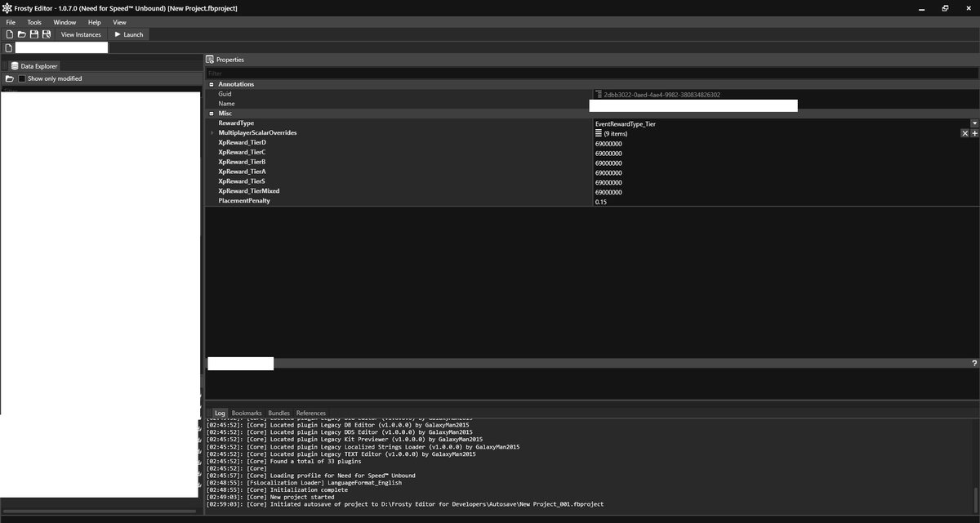The height and width of the screenshot is (523, 980).
Task: Collapse the Annotations section
Action: (x=211, y=84)
